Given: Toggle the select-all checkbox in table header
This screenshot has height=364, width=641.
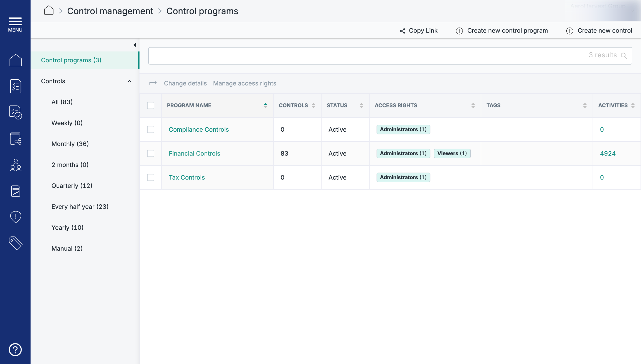Looking at the screenshot, I should tap(151, 105).
